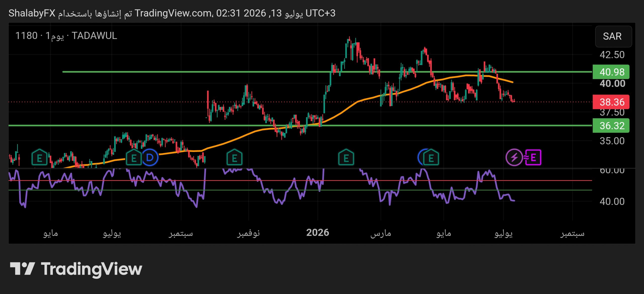Image resolution: width=644 pixels, height=294 pixels.
Task: Click the earnings E marker beside the dividend icon
Action: [134, 158]
